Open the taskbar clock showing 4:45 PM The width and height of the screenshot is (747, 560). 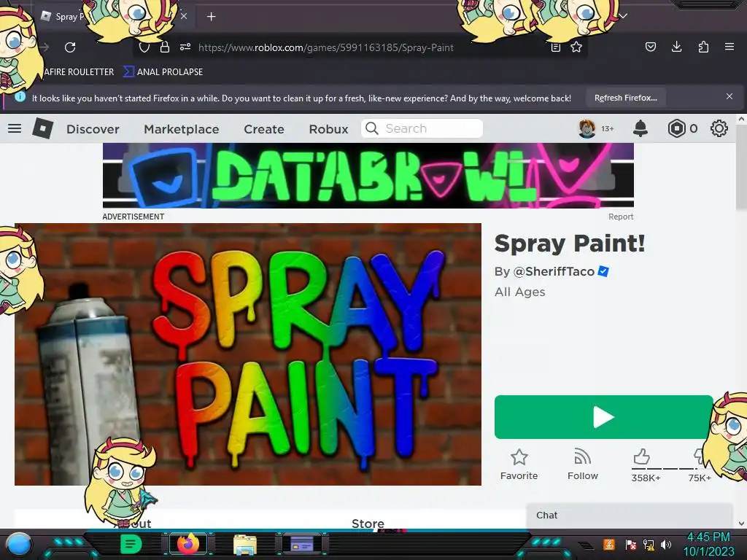[x=708, y=544]
